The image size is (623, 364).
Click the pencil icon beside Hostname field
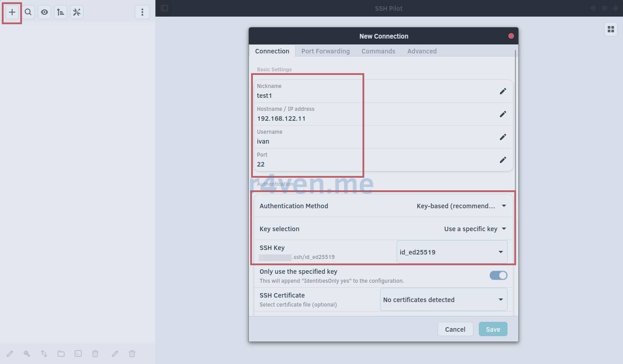[x=503, y=114]
